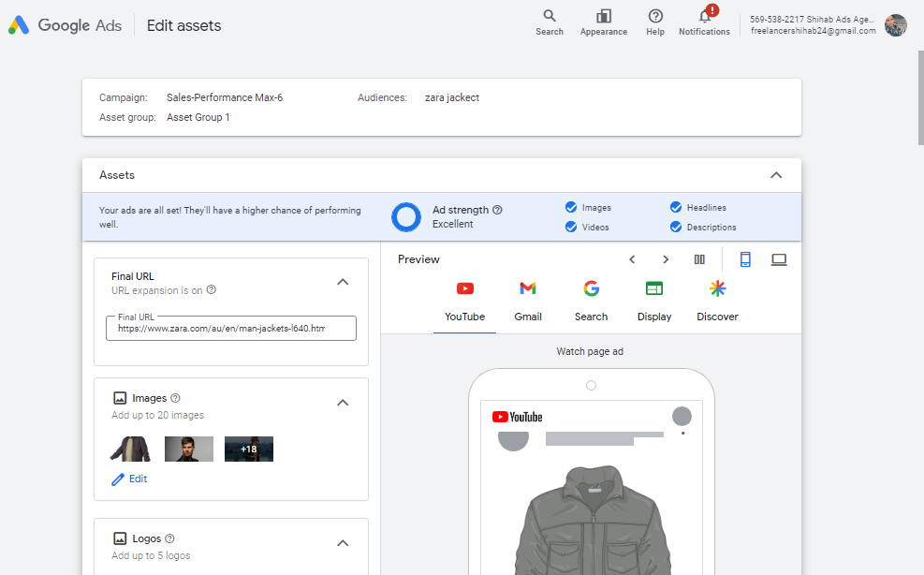Viewport: 924px width, 575px height.
Task: Click the URL expansion help icon
Action: pos(211,289)
